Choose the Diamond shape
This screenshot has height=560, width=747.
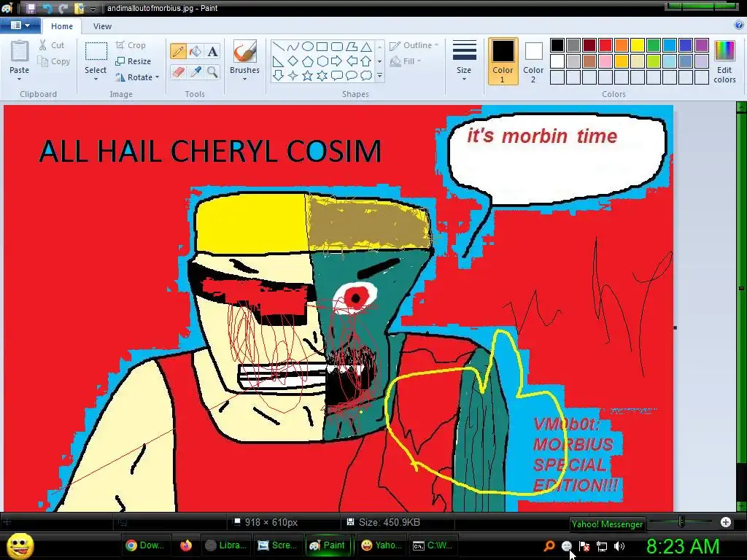[x=293, y=61]
